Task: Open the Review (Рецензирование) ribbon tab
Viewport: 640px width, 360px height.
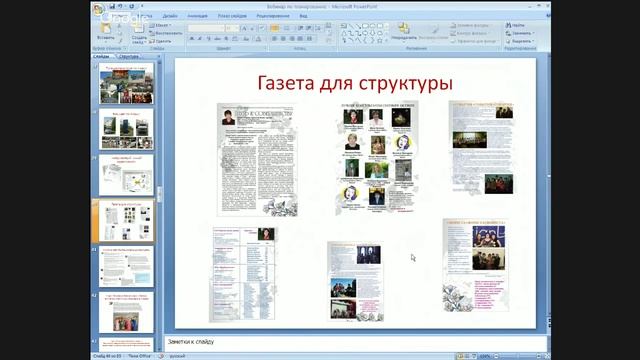Action: 273,16
